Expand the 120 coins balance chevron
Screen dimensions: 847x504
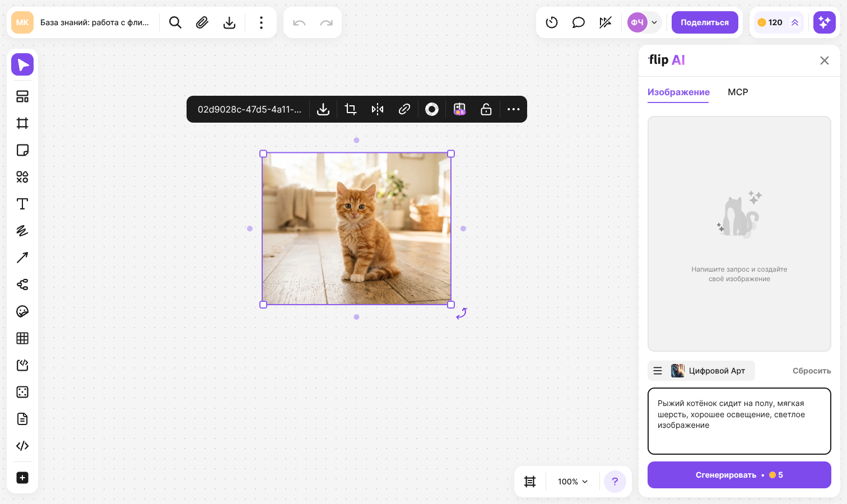(x=795, y=22)
